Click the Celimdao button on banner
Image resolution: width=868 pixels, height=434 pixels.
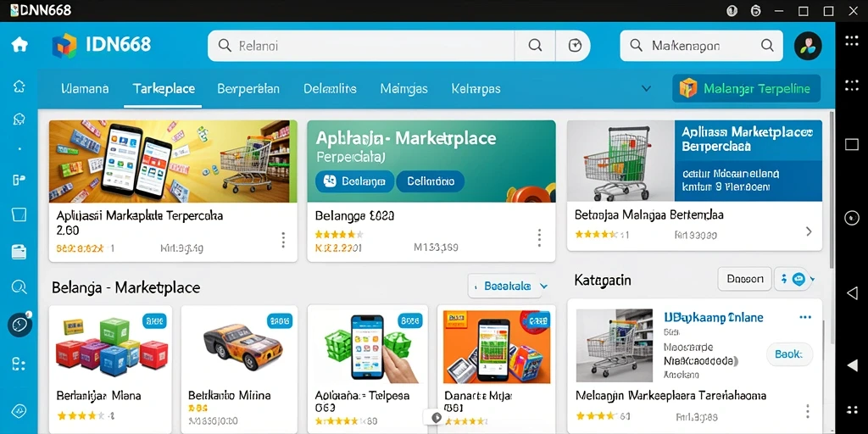click(430, 181)
